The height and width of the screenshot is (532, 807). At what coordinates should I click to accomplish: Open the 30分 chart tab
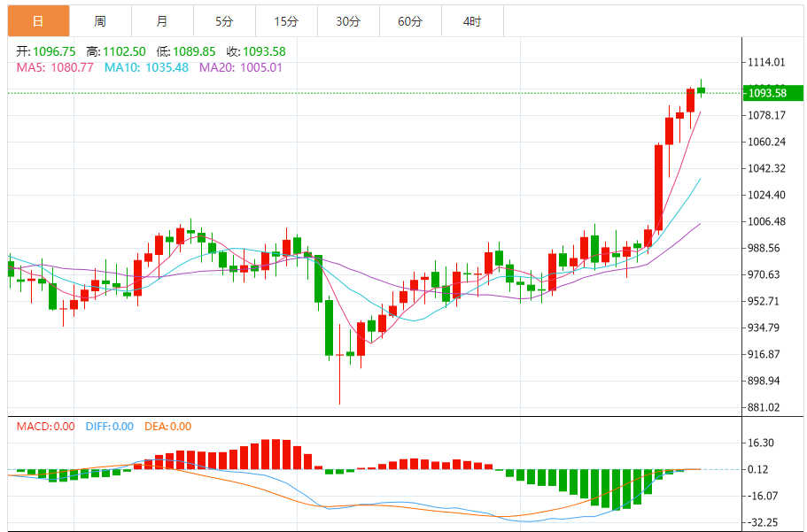[x=348, y=21]
